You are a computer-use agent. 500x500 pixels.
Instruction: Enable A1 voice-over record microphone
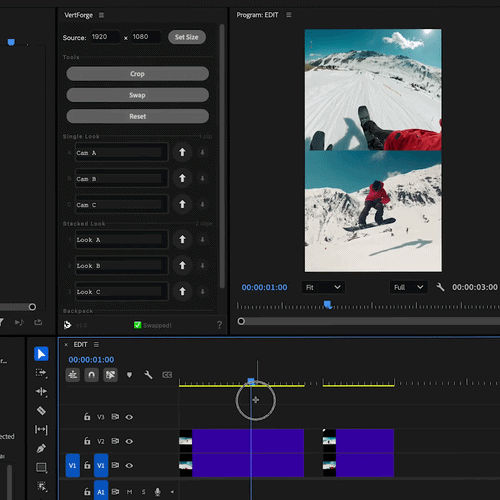[x=158, y=492]
